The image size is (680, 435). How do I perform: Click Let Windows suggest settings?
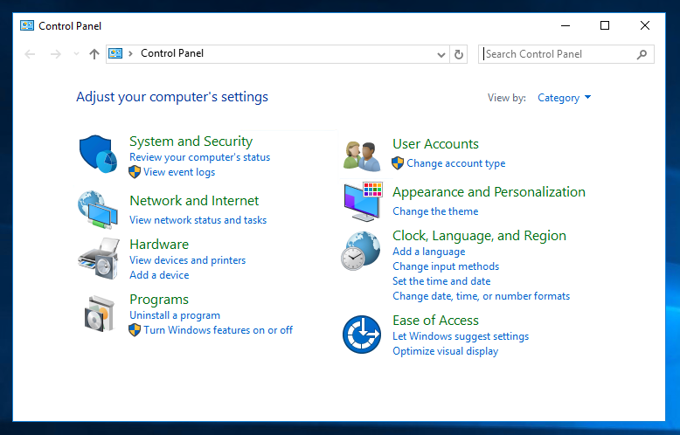(461, 337)
